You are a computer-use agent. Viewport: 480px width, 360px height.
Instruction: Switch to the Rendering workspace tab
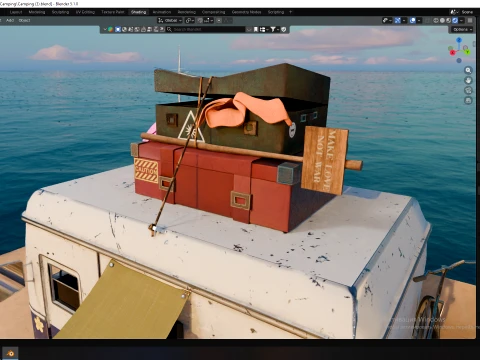tap(187, 12)
